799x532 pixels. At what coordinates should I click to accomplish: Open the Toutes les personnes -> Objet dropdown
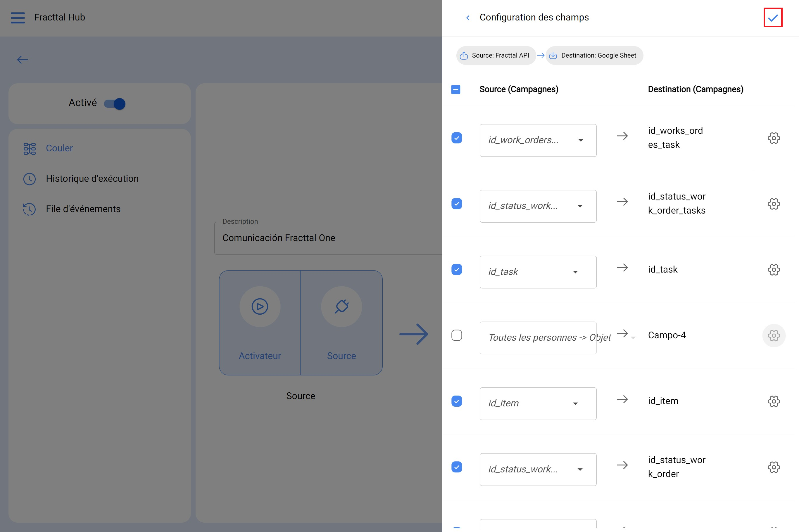pos(538,338)
